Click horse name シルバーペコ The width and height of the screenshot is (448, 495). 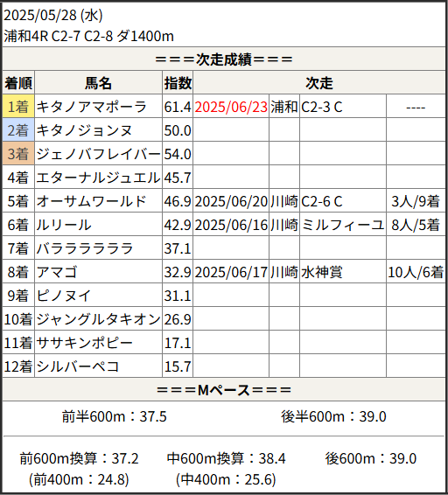(x=77, y=366)
